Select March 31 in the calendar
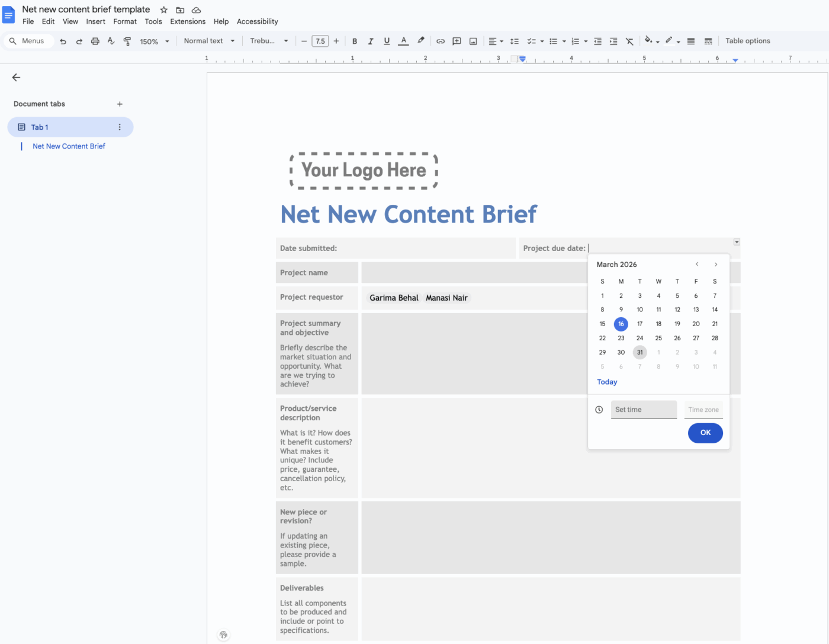 coord(640,352)
